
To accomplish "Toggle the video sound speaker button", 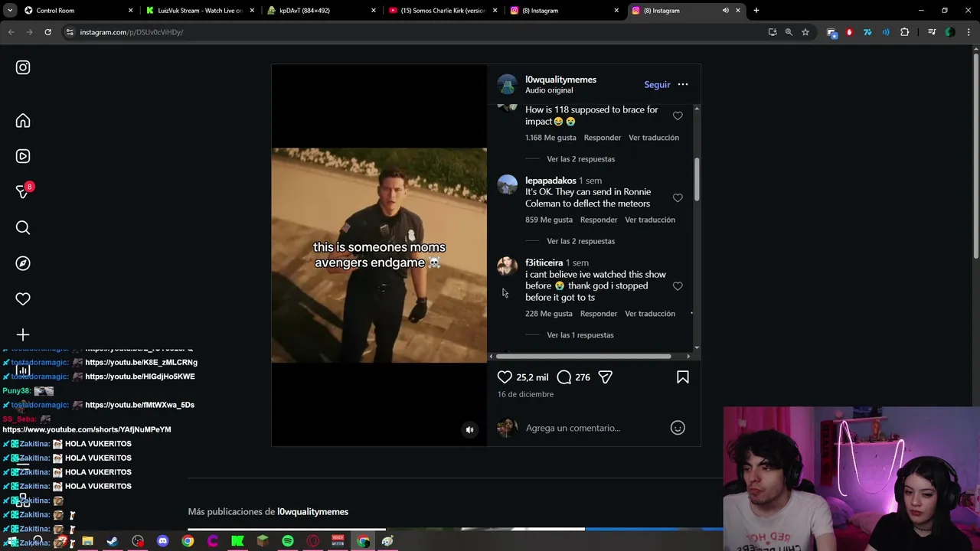I will point(470,430).
